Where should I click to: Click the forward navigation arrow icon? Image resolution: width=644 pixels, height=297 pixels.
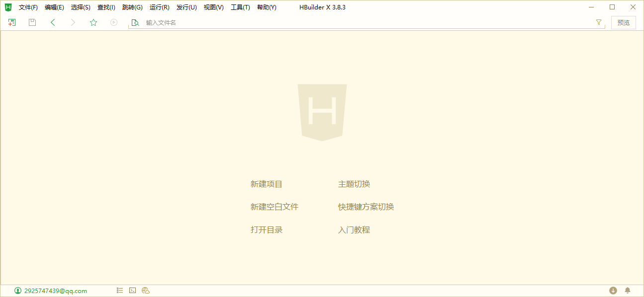[x=73, y=22]
